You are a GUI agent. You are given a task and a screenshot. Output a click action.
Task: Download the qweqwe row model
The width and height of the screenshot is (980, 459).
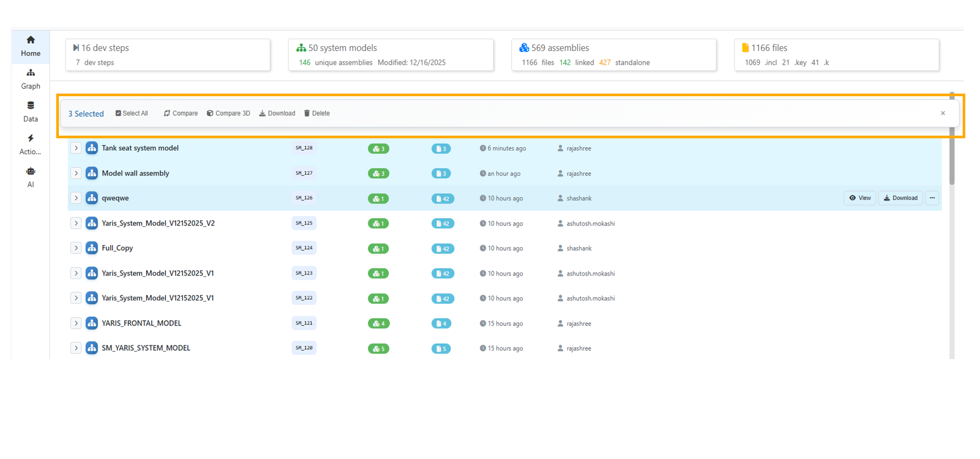click(900, 198)
